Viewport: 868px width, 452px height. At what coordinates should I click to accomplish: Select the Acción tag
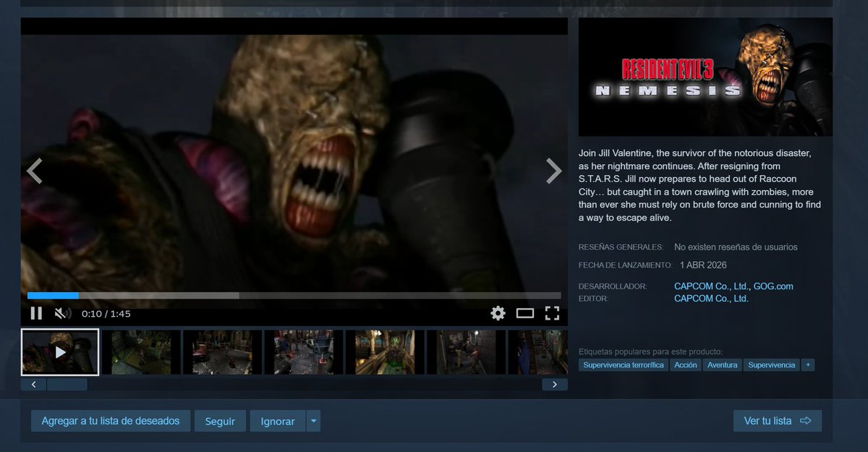tap(686, 365)
